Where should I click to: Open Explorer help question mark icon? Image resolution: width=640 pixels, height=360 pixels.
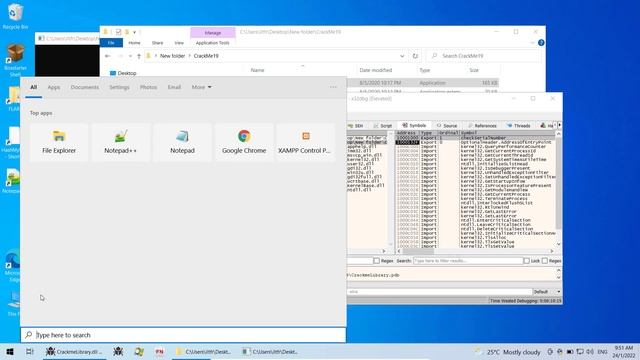point(541,43)
